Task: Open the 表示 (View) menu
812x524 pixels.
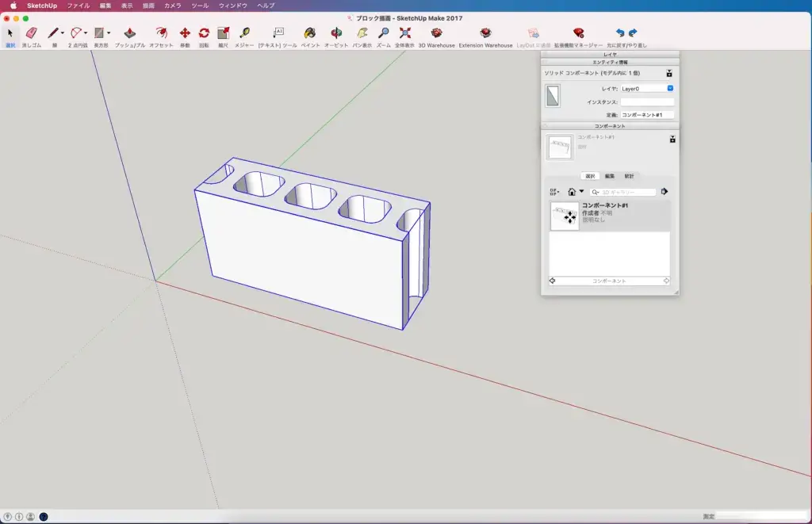Action: (127, 6)
